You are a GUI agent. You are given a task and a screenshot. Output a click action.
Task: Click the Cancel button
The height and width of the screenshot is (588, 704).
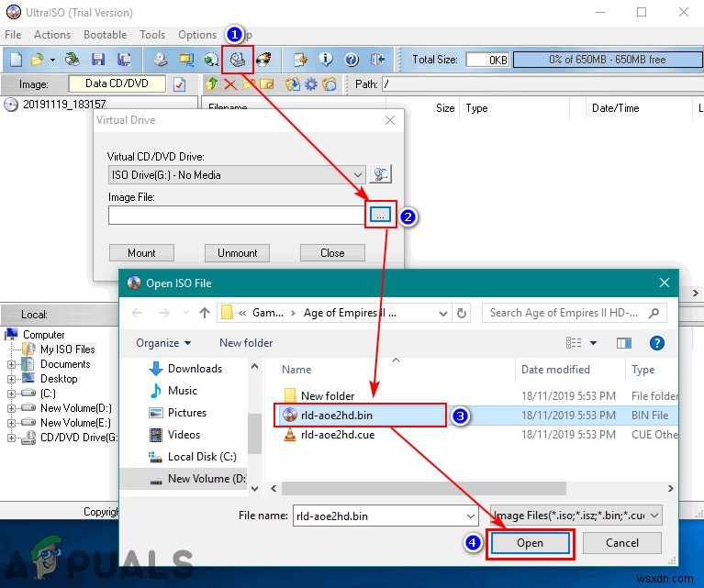click(621, 543)
